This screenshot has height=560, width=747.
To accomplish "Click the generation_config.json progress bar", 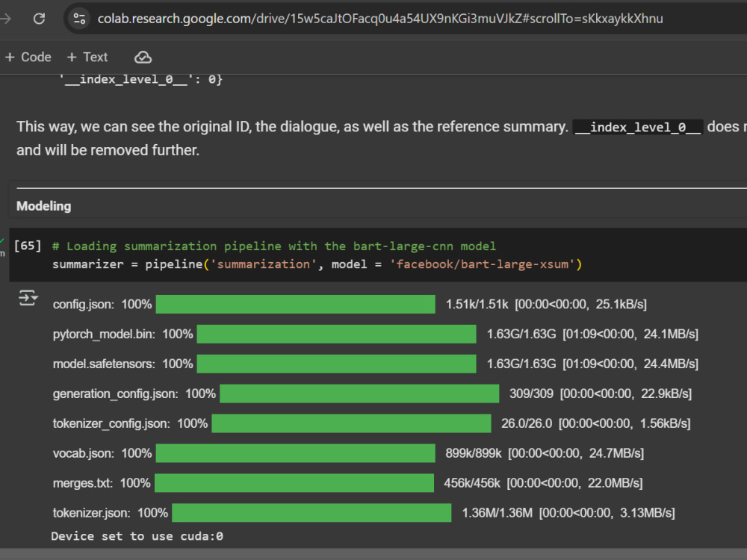I will (359, 393).
